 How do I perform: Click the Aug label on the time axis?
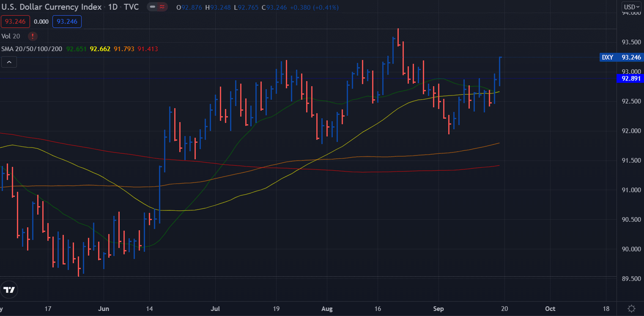327,309
